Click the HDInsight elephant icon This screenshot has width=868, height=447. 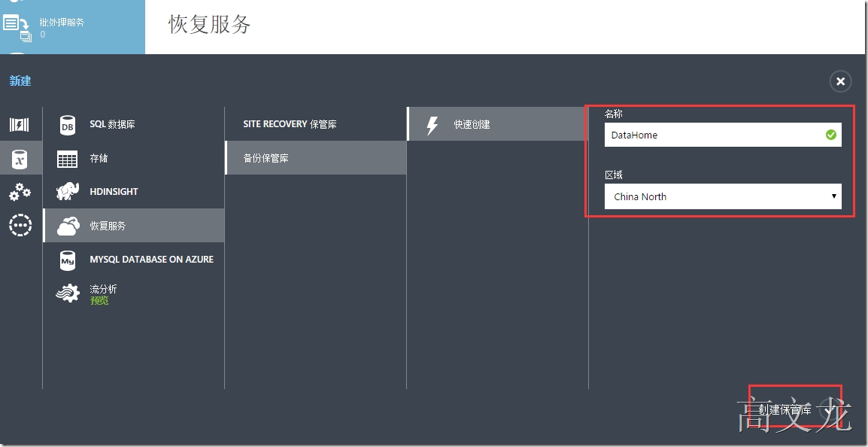pyautogui.click(x=68, y=192)
